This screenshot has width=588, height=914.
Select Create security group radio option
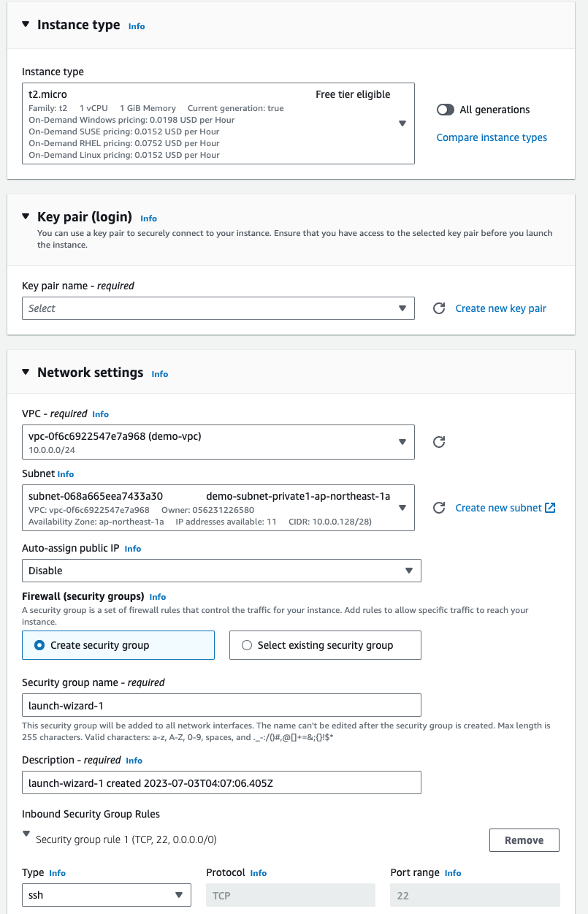[x=40, y=645]
